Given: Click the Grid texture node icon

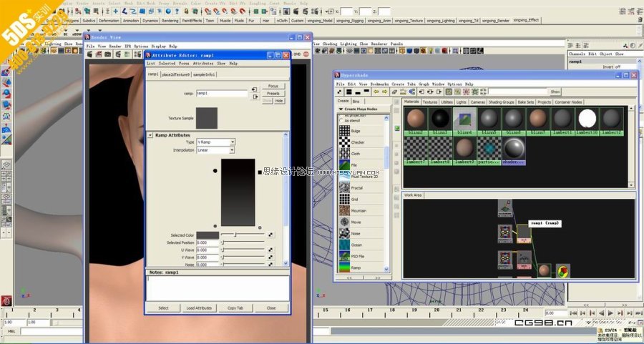Looking at the screenshot, I should [x=344, y=200].
